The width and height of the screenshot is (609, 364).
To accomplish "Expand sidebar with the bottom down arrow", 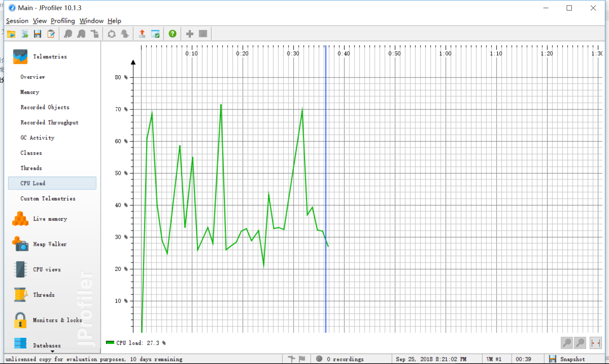I will pos(52,351).
